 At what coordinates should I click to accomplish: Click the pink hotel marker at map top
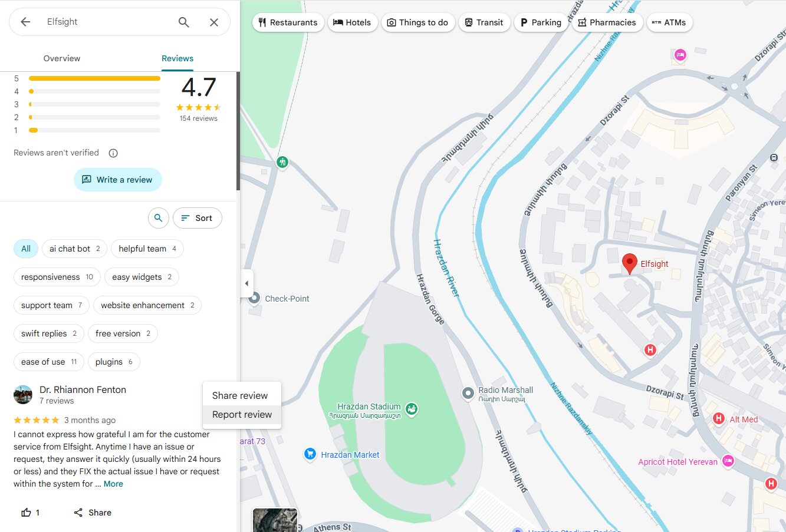pyautogui.click(x=680, y=55)
